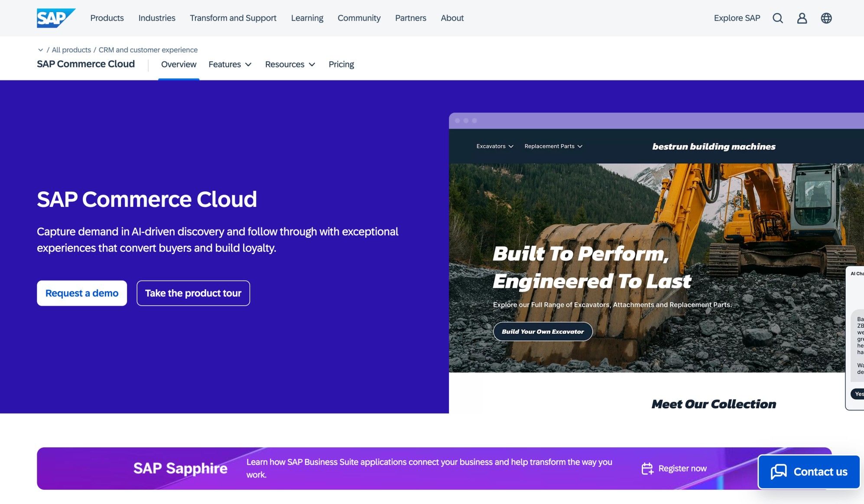Click Request a demo button

click(x=82, y=293)
